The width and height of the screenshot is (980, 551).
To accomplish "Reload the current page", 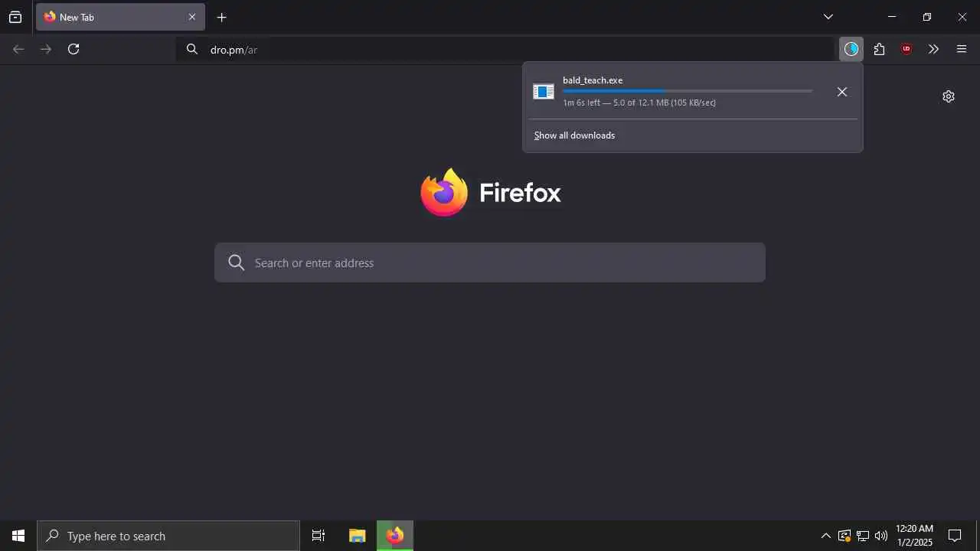I will click(73, 49).
